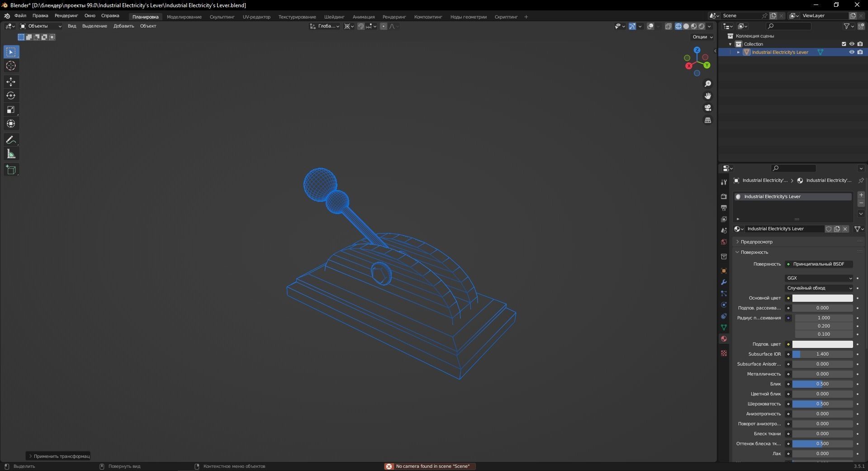The height and width of the screenshot is (471, 868).
Task: Toggle X-ray mode in viewport header
Action: 669,26
